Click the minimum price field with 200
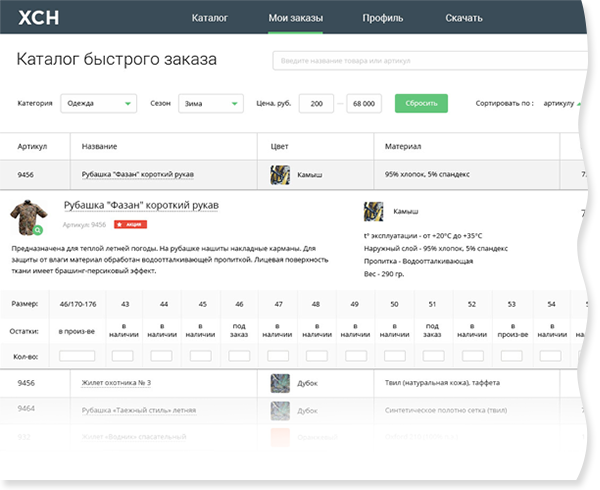Viewport: 600px width, 490px height. click(x=316, y=103)
